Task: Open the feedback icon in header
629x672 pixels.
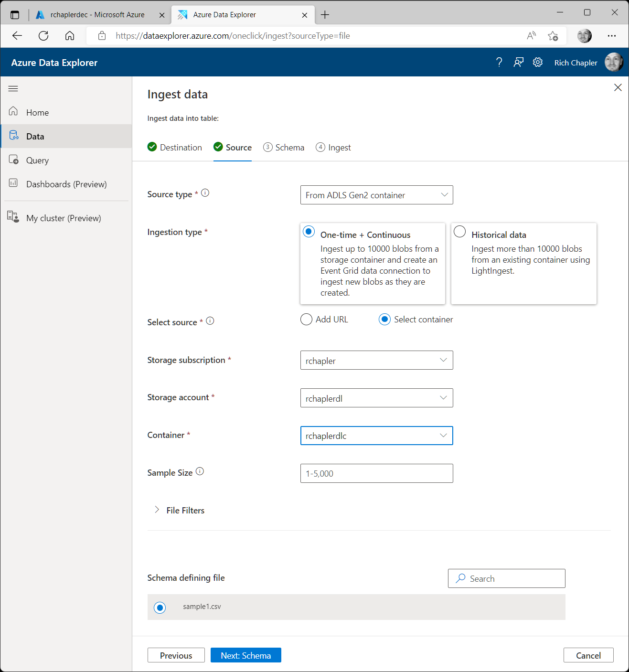Action: coord(519,62)
